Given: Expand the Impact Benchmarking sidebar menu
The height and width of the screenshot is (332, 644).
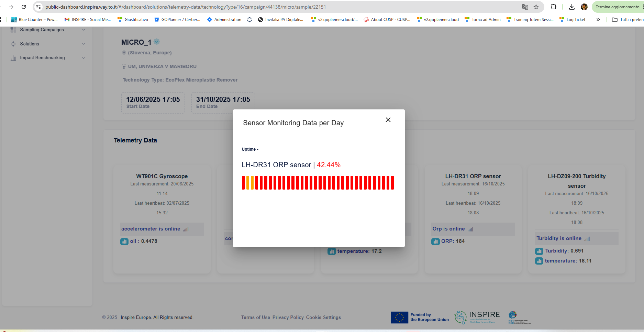Looking at the screenshot, I should [x=47, y=58].
